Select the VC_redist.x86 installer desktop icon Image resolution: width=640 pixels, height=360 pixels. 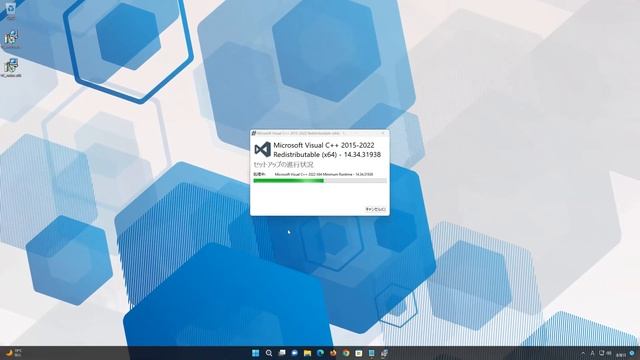pyautogui.click(x=11, y=68)
